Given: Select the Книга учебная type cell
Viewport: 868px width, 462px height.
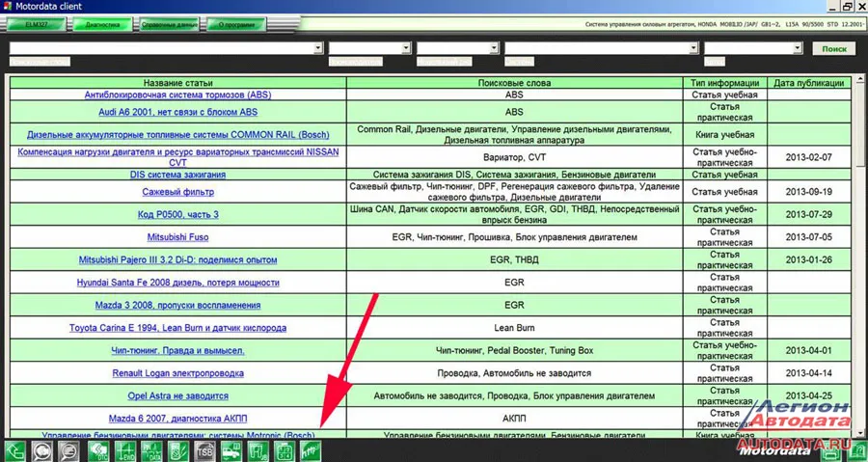Looking at the screenshot, I should (x=724, y=134).
